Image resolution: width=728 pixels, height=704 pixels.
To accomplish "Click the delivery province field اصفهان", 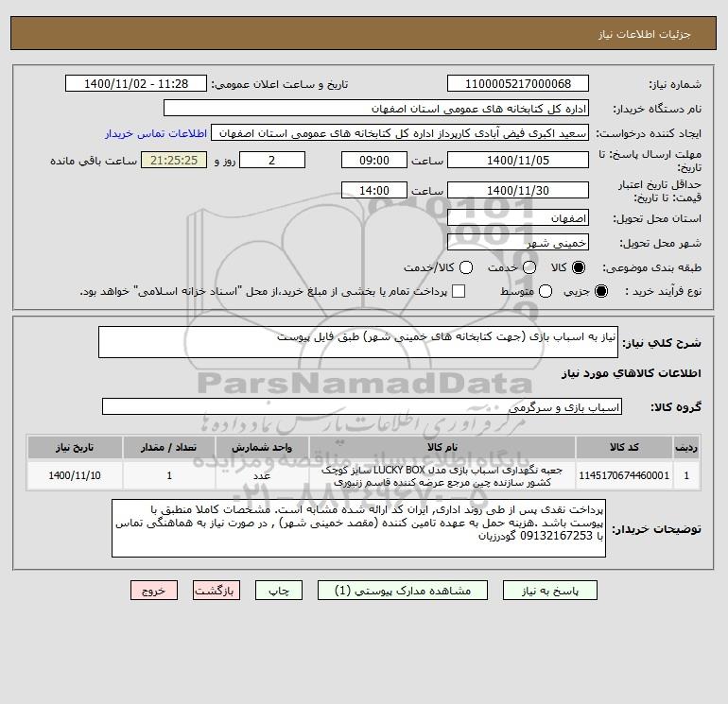I will point(518,217).
